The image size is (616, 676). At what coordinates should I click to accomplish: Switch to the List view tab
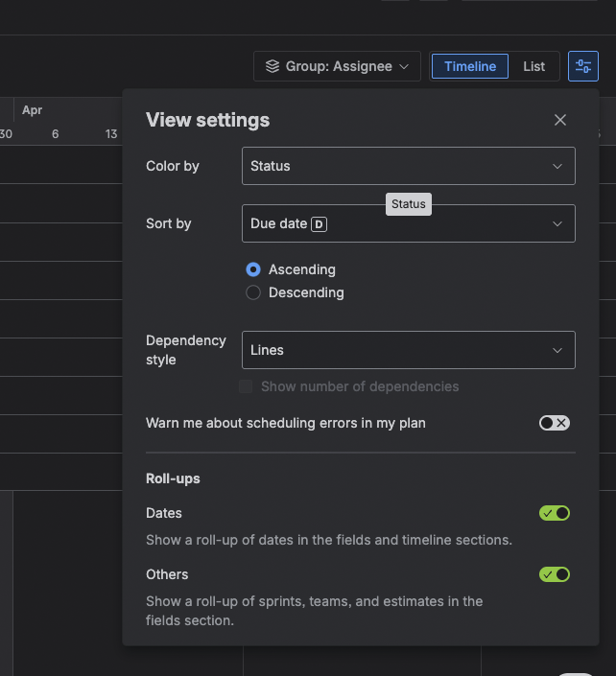coord(533,66)
